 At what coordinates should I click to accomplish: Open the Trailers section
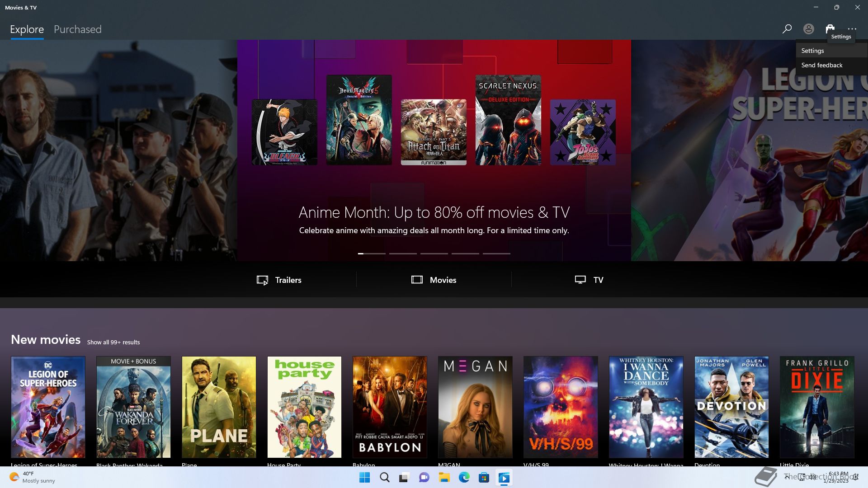[279, 280]
